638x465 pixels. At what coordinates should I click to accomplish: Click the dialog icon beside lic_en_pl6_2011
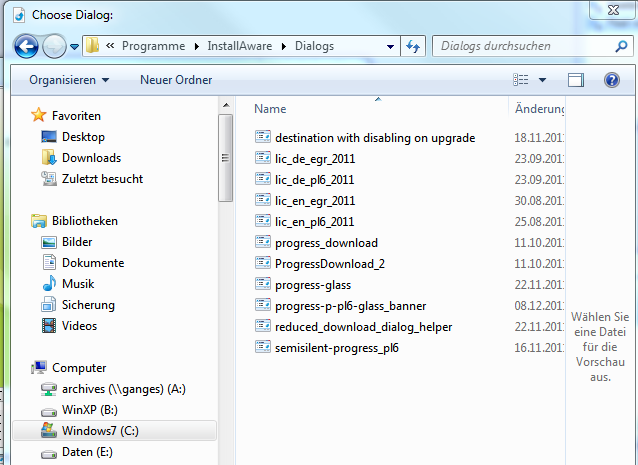[x=263, y=220]
